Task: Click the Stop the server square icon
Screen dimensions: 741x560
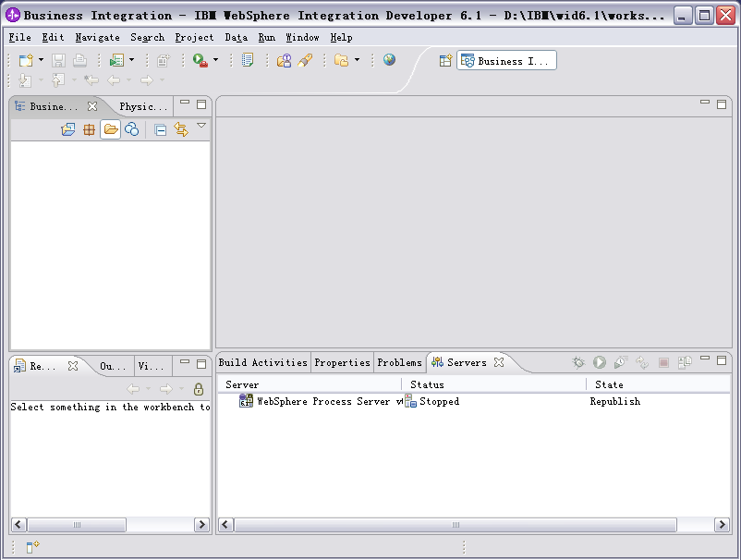Action: tap(663, 362)
